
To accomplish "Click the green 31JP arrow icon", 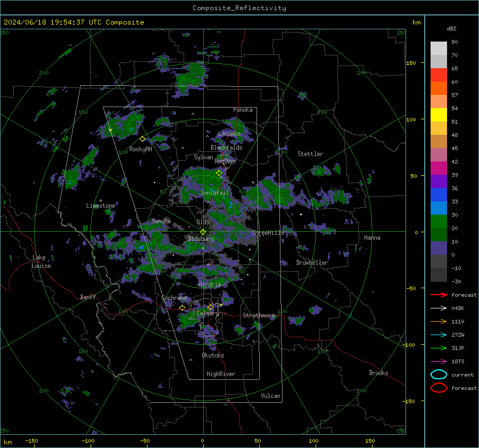I will coord(439,348).
